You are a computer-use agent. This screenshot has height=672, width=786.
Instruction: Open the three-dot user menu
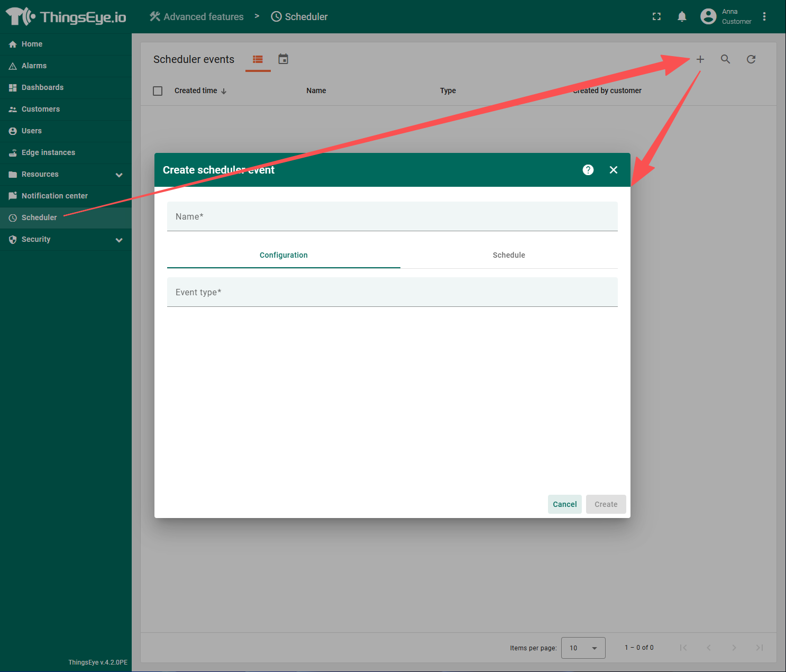[x=764, y=16]
